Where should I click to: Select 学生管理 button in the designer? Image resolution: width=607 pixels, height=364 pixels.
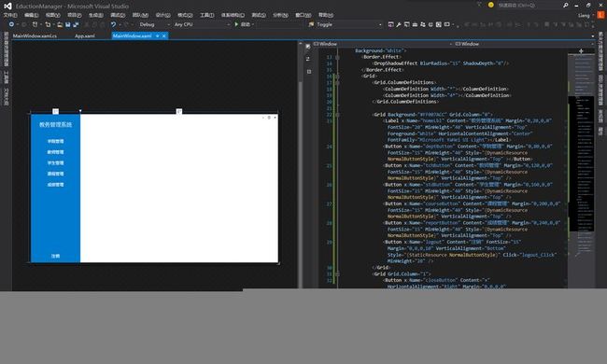56,163
